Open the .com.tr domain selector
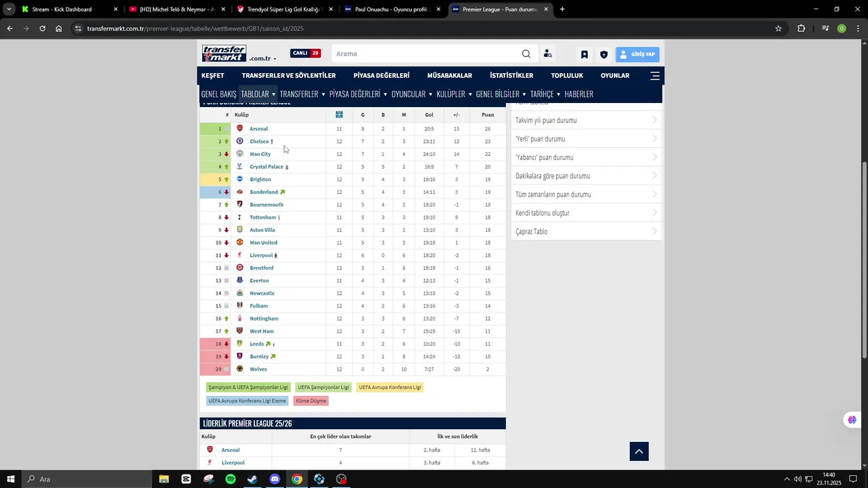 click(x=262, y=59)
